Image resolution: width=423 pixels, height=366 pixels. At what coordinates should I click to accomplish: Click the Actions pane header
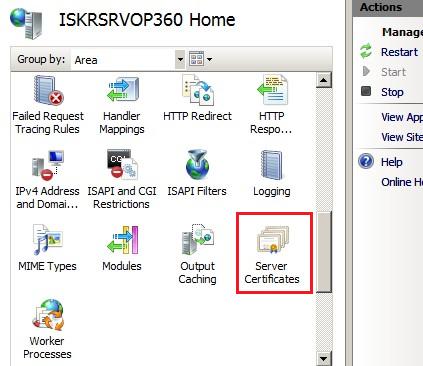point(388,7)
